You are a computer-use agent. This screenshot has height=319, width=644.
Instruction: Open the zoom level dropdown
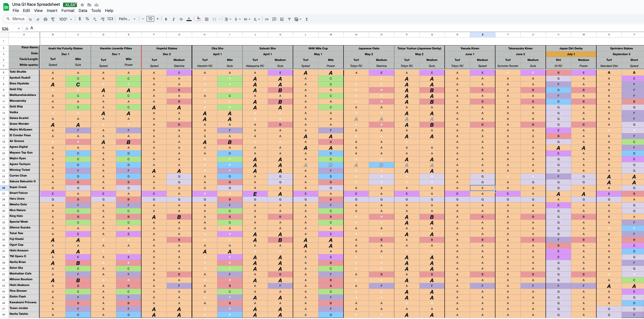click(x=65, y=19)
